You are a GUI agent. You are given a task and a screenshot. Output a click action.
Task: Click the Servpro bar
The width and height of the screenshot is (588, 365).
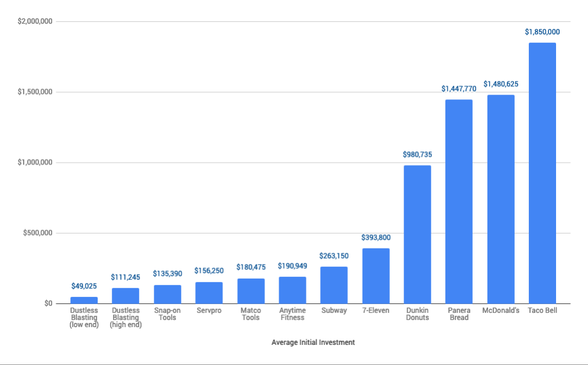209,293
